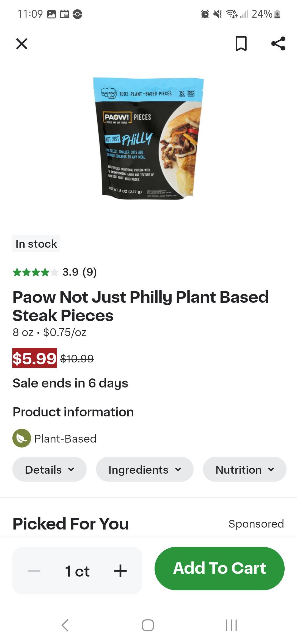Image resolution: width=297 pixels, height=644 pixels.
Task: Tap the Plant-Based leaf icon
Action: pos(22,438)
